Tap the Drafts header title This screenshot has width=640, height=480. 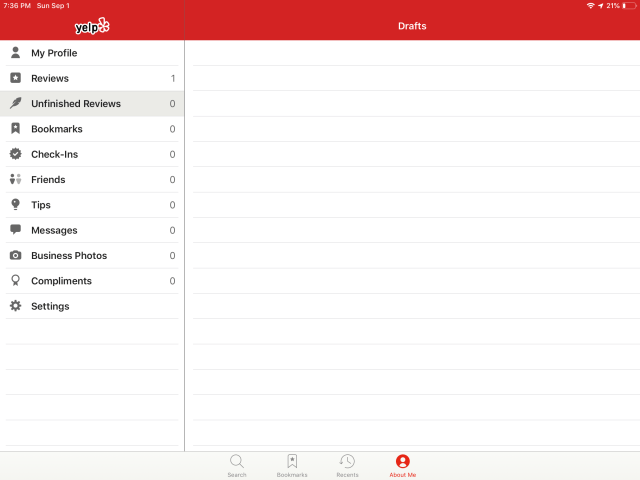[412, 26]
